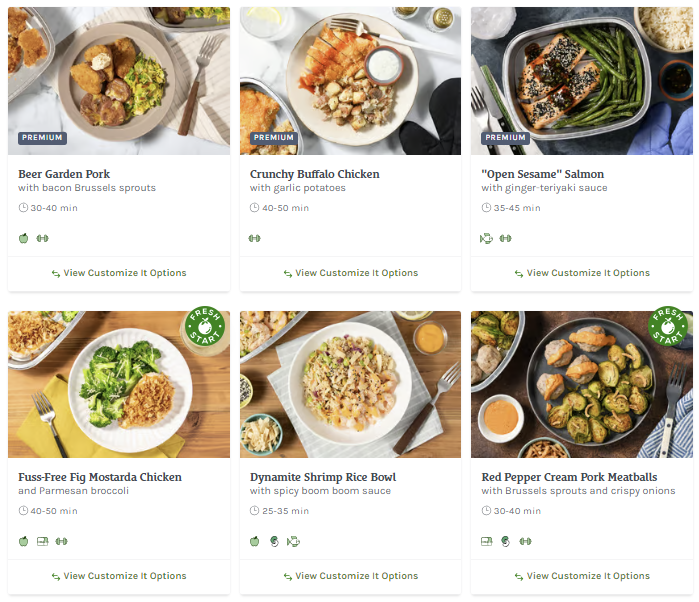
Task: Open Customize It options for Red Pepper Pork Meatballs
Action: point(582,576)
